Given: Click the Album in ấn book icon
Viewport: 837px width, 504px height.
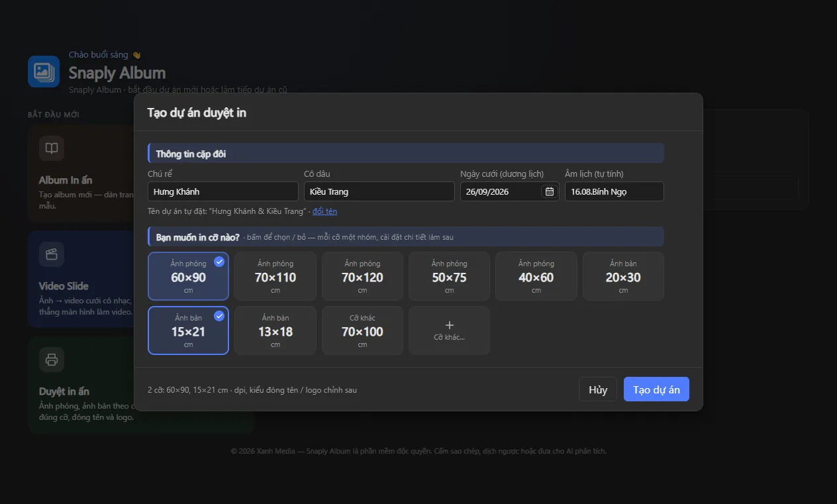Looking at the screenshot, I should [52, 148].
